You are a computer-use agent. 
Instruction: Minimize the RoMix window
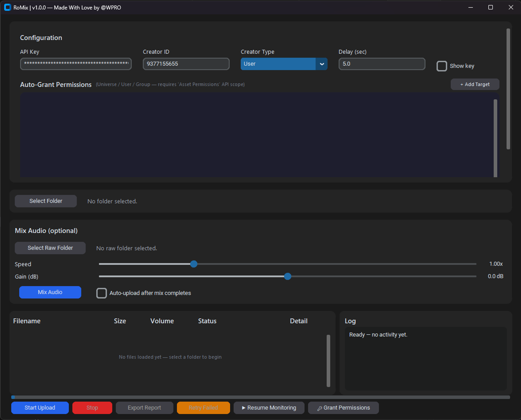pos(471,7)
